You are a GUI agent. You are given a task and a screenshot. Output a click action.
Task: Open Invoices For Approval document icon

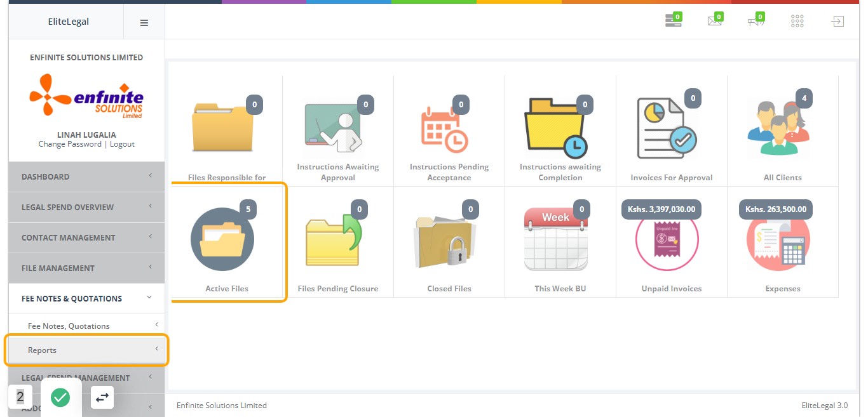667,128
